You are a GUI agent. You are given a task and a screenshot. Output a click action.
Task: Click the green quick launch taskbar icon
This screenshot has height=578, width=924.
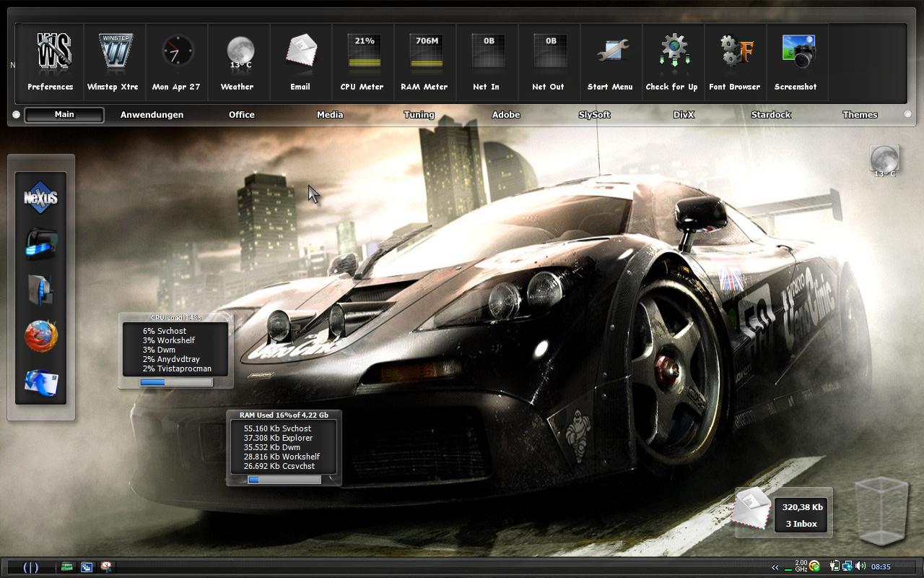(x=67, y=567)
